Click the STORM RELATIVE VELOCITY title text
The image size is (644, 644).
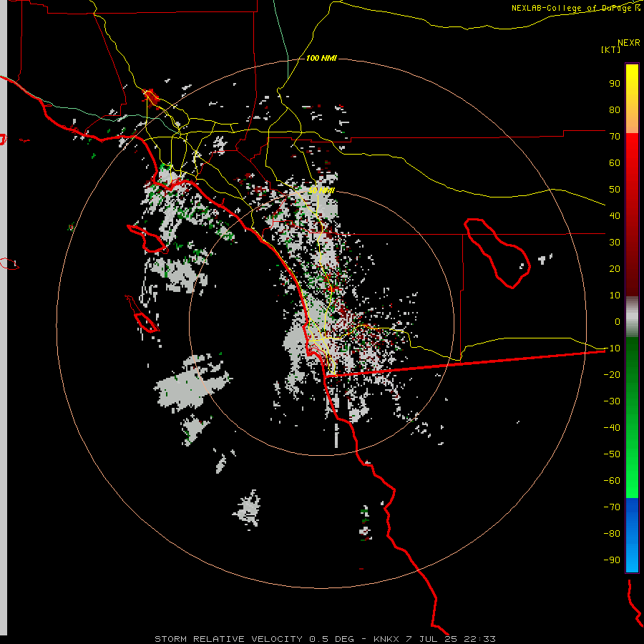tap(229, 639)
